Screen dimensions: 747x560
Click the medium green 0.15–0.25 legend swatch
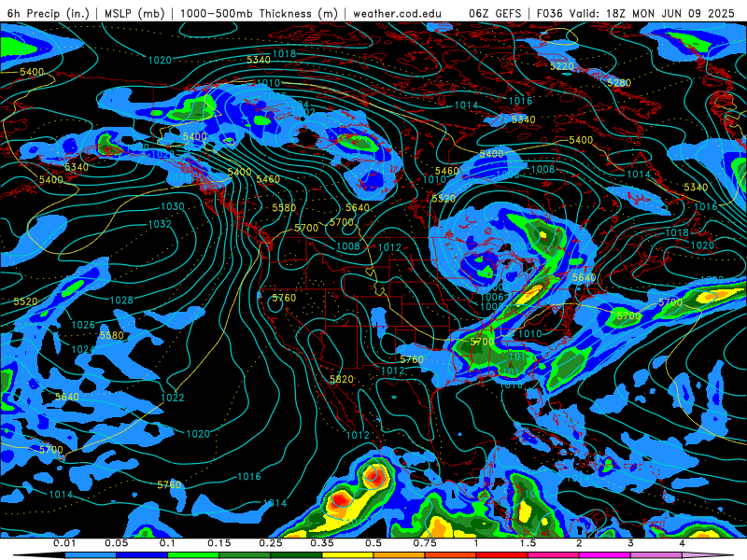pos(245,555)
